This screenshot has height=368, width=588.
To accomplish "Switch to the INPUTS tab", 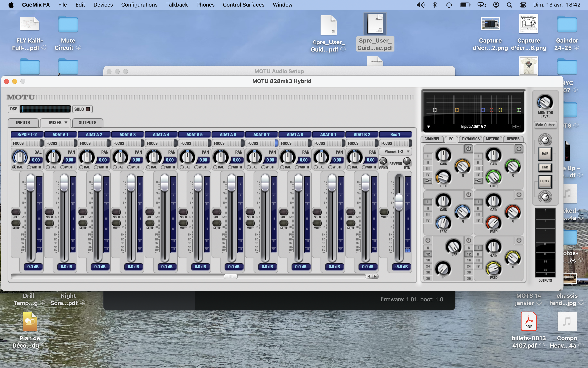I will [x=23, y=123].
